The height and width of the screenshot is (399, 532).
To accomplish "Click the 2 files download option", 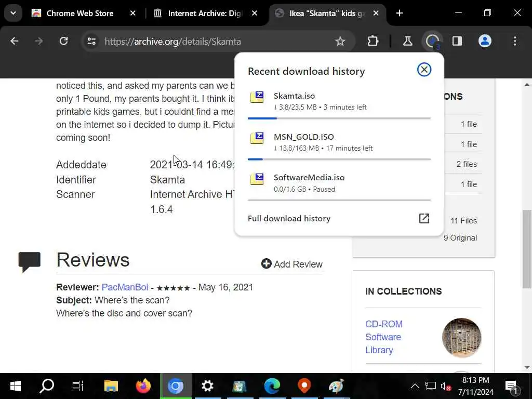I will (x=467, y=164).
